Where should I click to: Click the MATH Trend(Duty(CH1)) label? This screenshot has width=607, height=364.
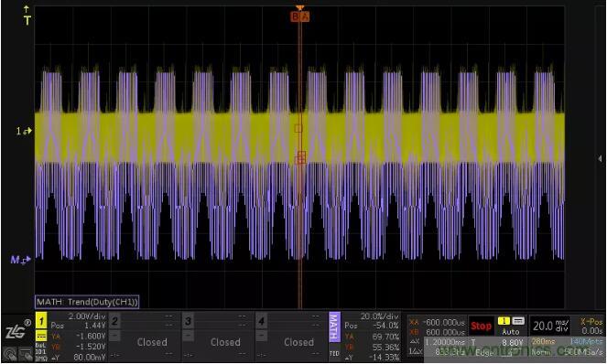point(87,302)
